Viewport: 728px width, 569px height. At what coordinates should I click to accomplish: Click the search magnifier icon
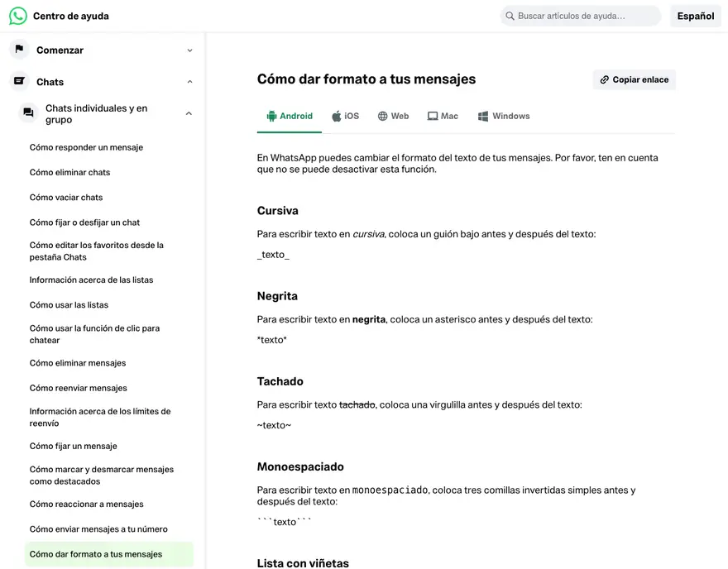(x=510, y=16)
